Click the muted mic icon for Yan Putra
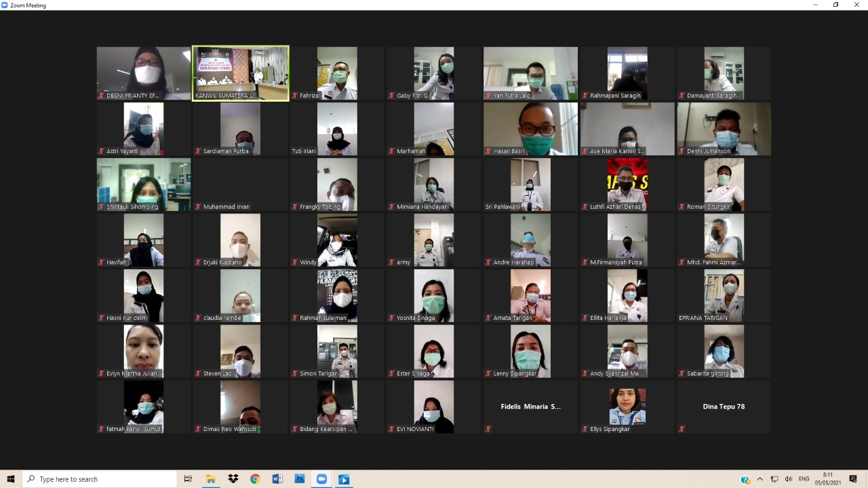 coord(488,96)
